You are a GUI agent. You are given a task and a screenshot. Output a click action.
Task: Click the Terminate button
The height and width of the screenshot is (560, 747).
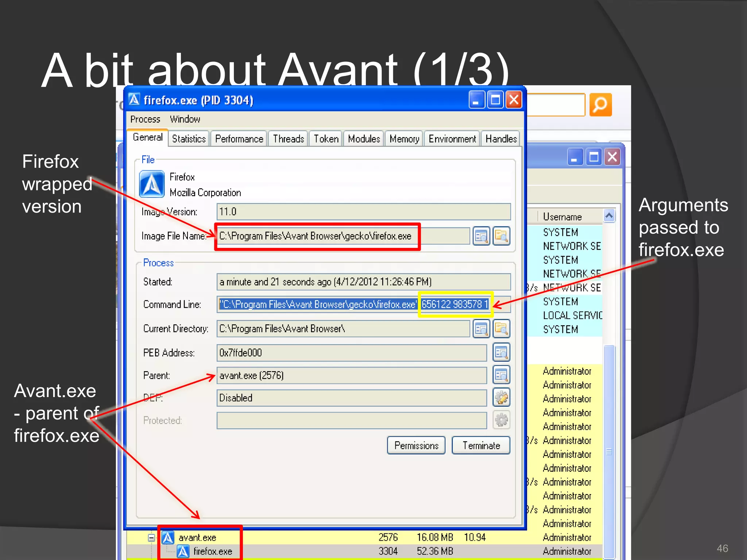click(481, 446)
